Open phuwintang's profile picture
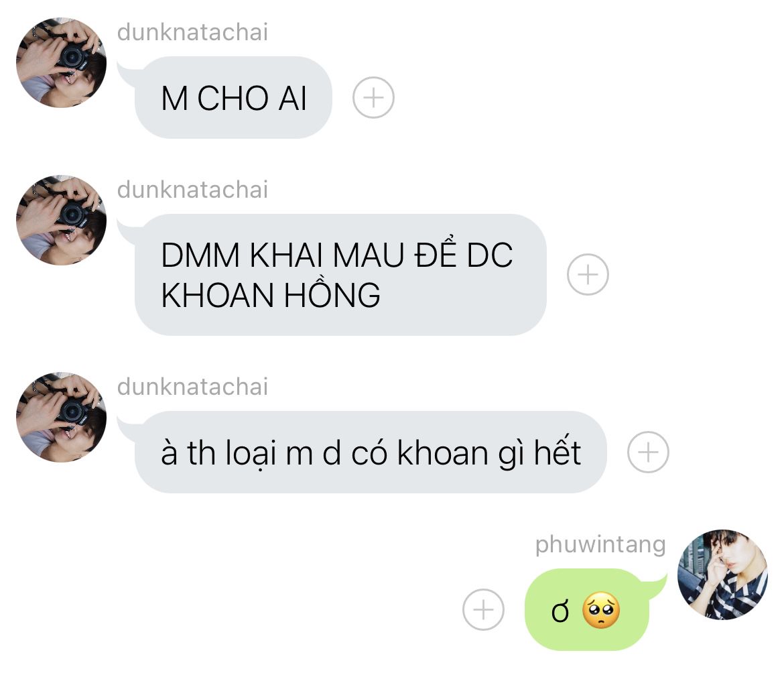 [x=722, y=574]
